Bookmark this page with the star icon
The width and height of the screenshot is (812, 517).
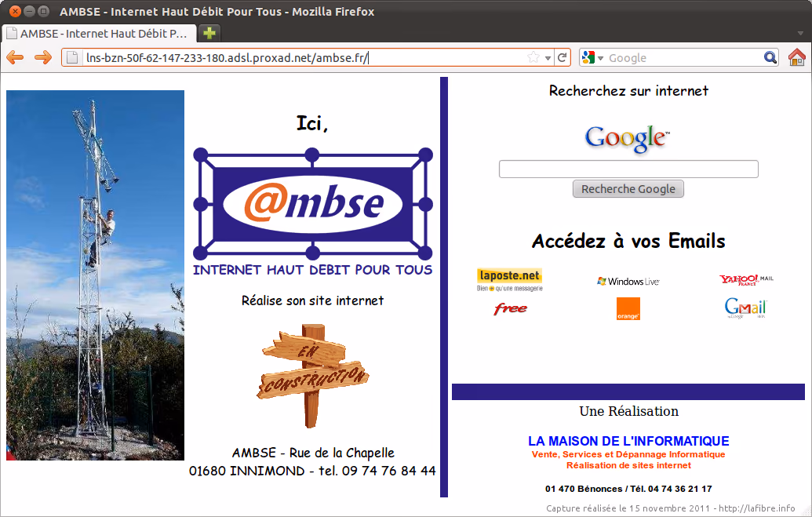coord(533,57)
